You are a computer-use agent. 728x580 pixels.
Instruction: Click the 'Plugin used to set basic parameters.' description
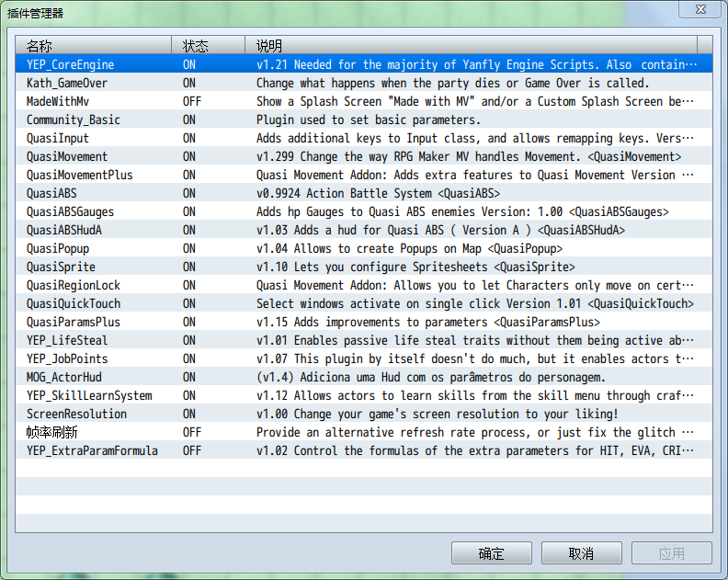(x=369, y=119)
